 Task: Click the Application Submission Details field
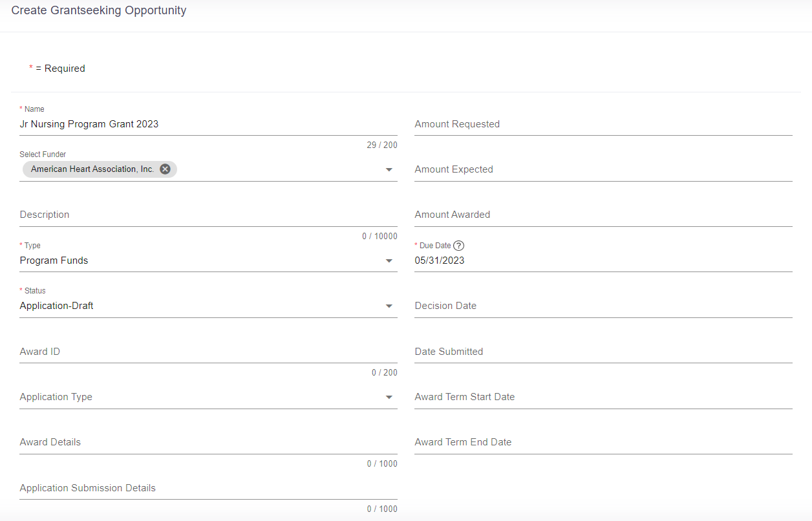tap(208, 488)
